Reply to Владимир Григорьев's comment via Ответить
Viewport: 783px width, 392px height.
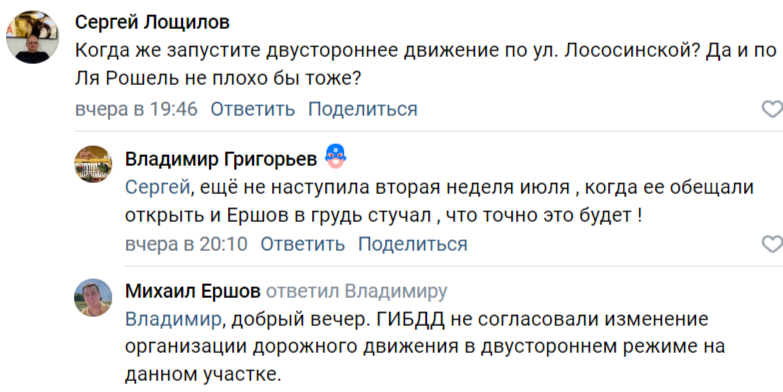[x=303, y=244]
